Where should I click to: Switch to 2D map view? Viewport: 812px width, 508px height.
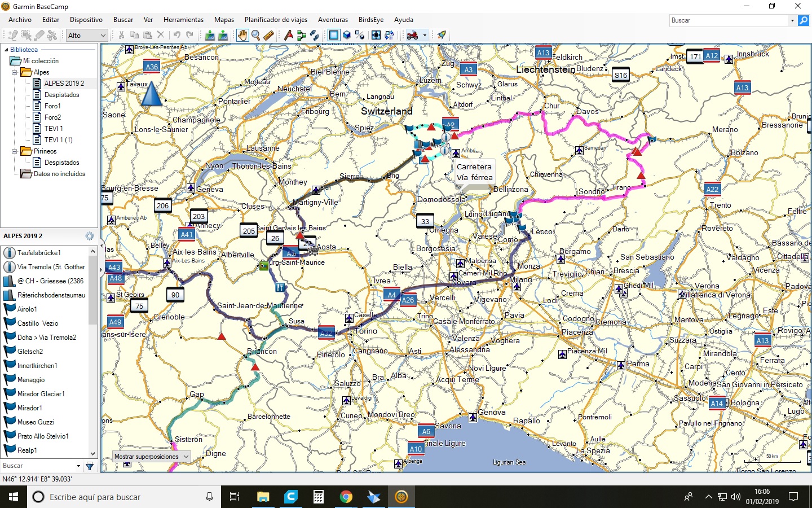pos(334,35)
